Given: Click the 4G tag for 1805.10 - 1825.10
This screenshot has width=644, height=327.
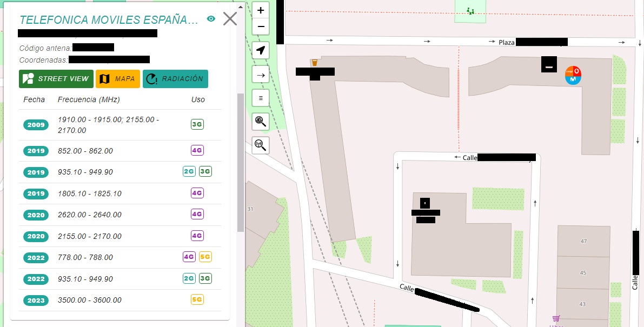Looking at the screenshot, I should 197,193.
